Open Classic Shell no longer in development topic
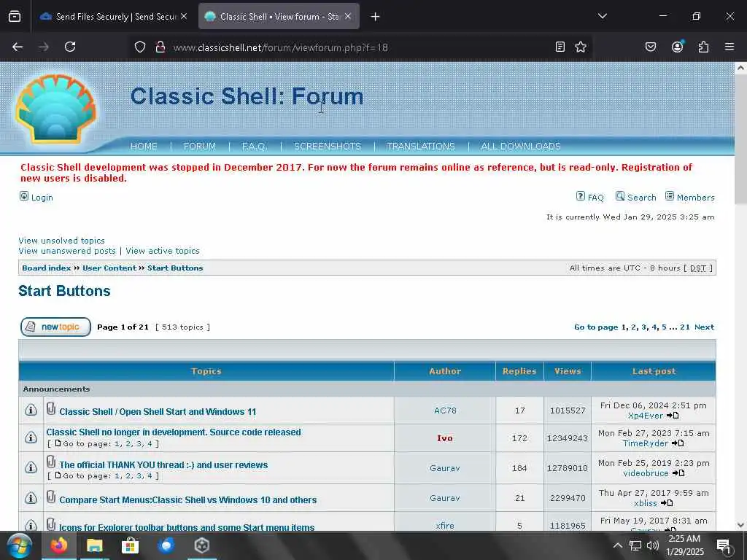The height and width of the screenshot is (560, 747). [174, 432]
